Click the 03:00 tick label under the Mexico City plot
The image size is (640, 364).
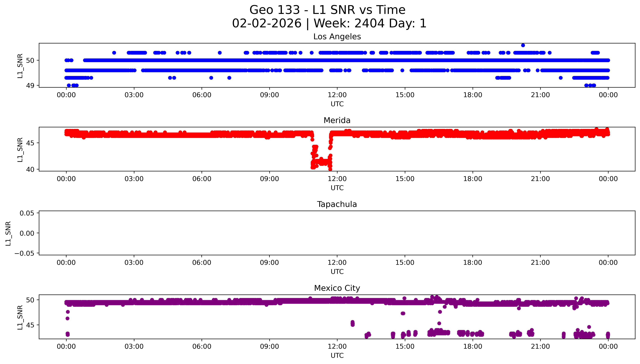coord(134,346)
